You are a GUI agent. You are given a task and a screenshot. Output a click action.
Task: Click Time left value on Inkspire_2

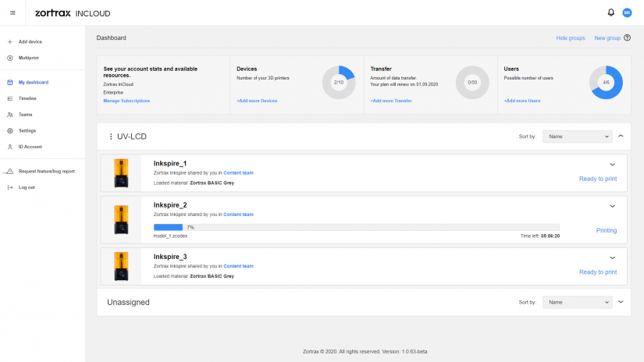click(550, 236)
